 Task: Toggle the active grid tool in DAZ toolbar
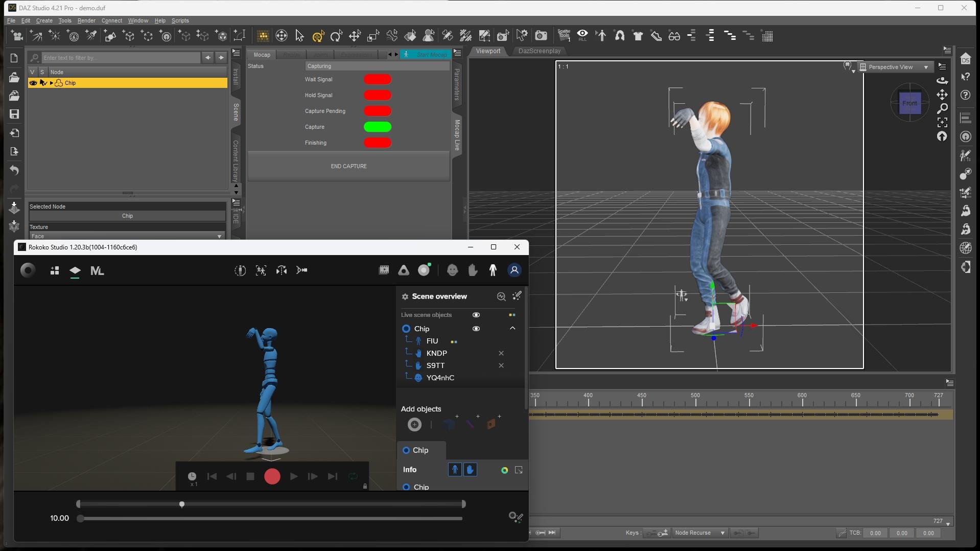[263, 36]
